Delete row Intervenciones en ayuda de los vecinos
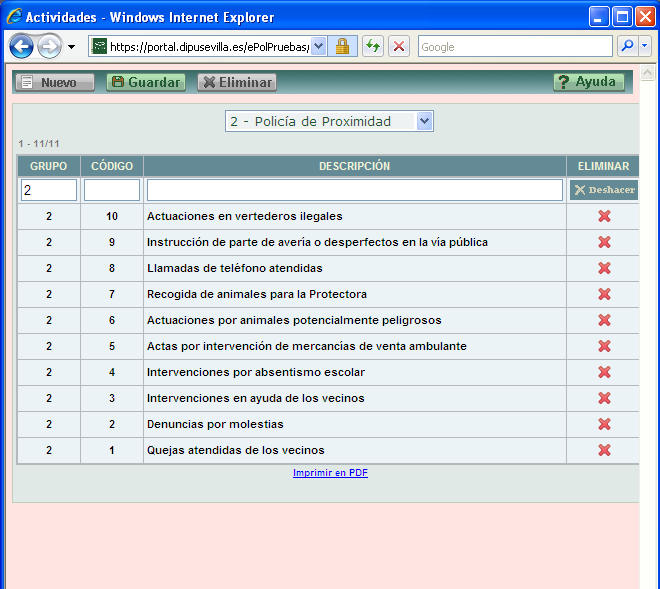 coord(604,398)
